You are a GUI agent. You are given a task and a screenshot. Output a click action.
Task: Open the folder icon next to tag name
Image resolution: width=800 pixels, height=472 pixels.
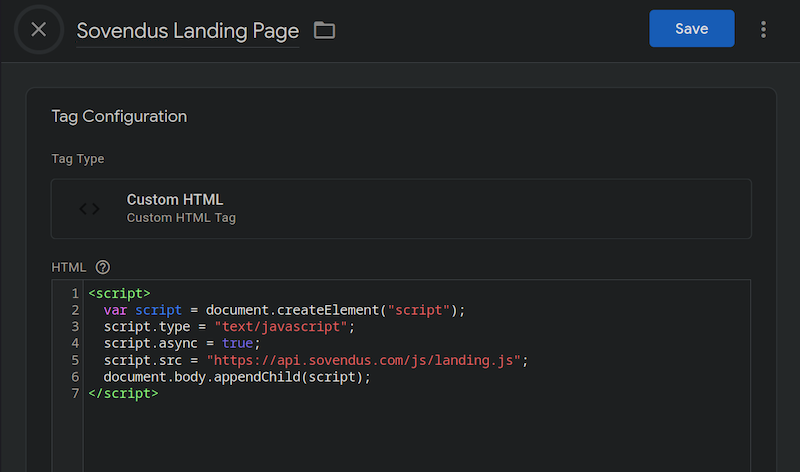pyautogui.click(x=324, y=30)
